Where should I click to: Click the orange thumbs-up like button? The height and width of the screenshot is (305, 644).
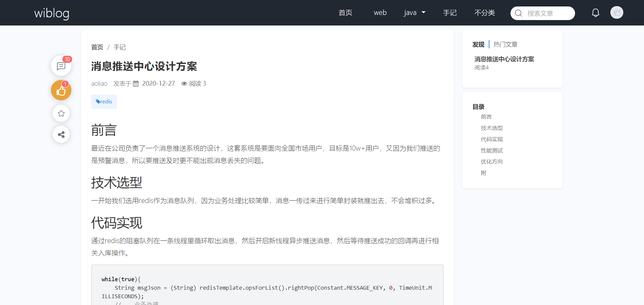(x=61, y=90)
